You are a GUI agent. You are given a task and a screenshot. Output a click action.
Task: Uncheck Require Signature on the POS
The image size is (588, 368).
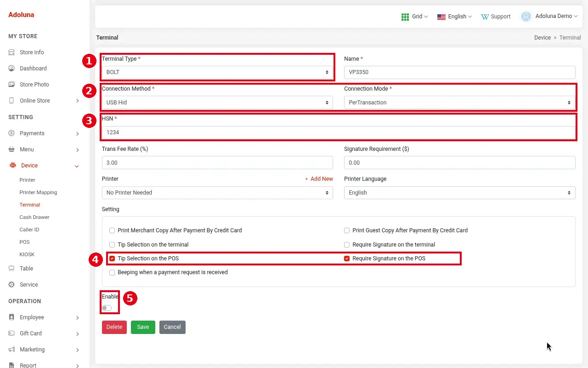point(347,259)
